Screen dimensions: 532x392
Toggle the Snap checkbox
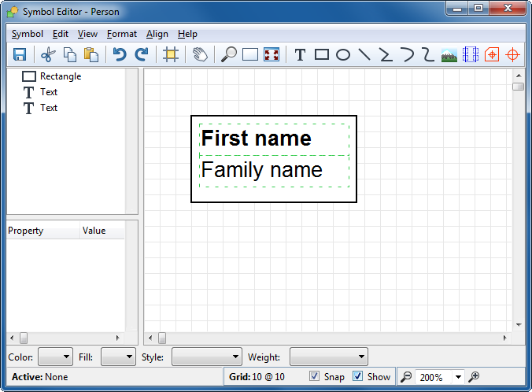(314, 376)
